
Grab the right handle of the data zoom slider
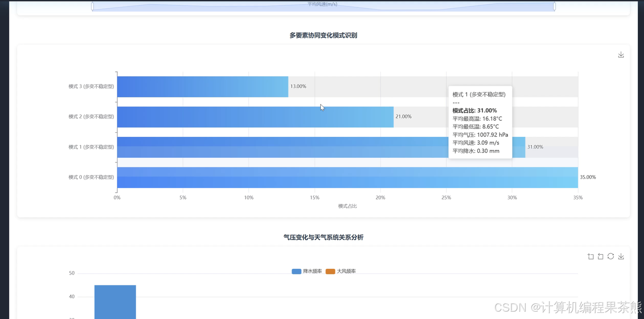(x=555, y=6)
